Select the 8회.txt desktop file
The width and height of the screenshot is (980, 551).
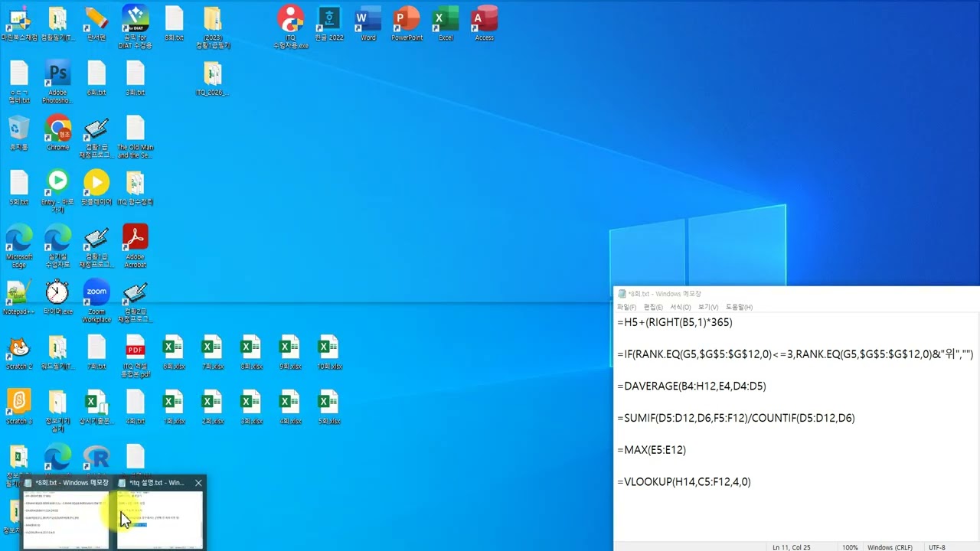pos(174,22)
